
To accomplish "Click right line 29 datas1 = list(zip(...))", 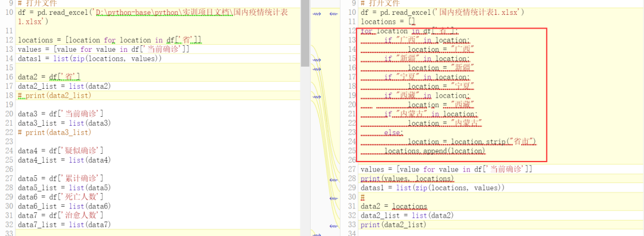I will (x=432, y=188).
